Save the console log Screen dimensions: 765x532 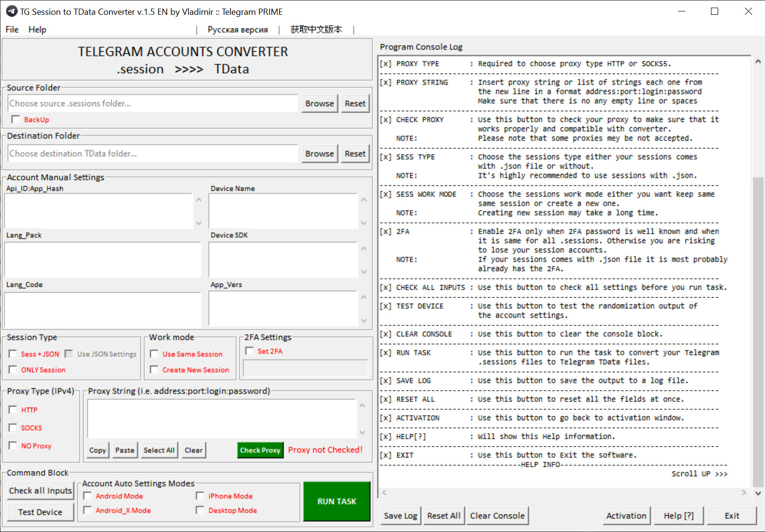click(x=401, y=516)
